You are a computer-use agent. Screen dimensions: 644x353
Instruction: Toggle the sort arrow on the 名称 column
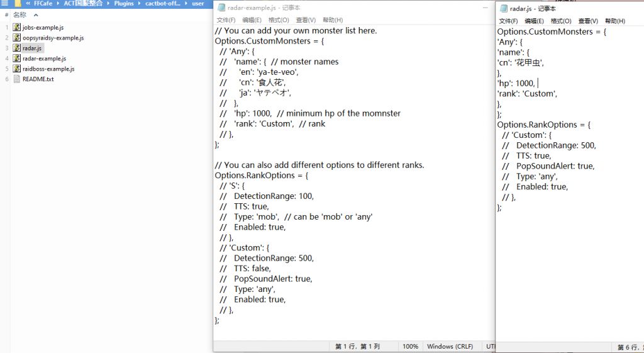(x=36, y=15)
